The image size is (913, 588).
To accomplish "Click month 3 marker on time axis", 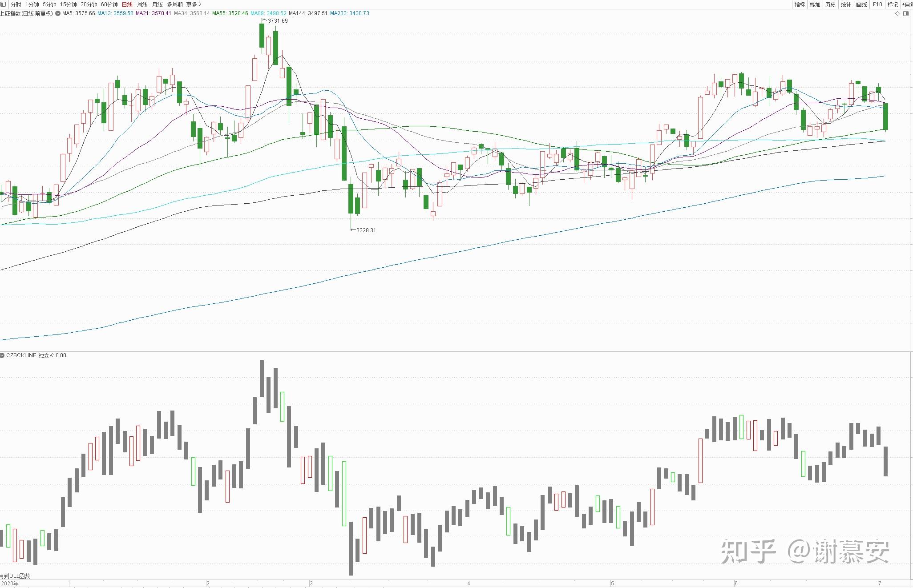I will (x=311, y=584).
